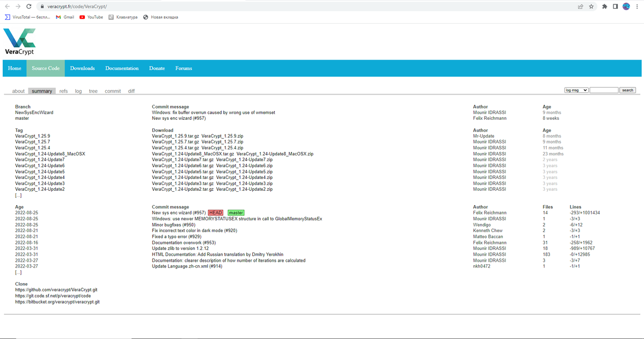Open commit Update zlib to version 1.2.12

click(x=180, y=249)
